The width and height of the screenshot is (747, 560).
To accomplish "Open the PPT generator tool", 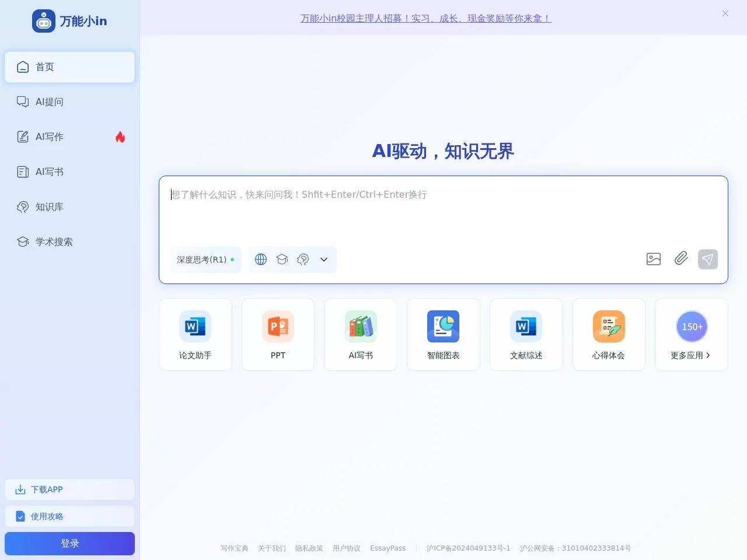I will [x=277, y=334].
